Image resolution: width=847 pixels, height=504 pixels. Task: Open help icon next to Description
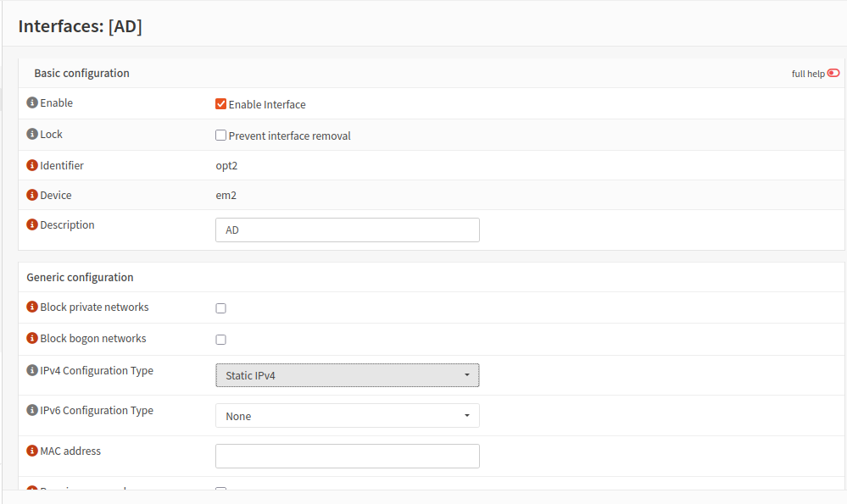(32, 225)
